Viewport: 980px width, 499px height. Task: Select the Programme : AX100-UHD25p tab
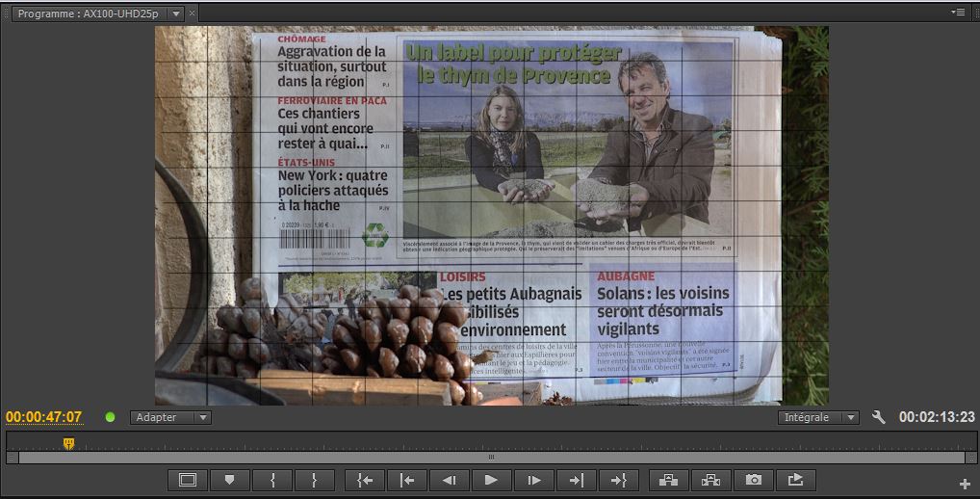coord(89,13)
